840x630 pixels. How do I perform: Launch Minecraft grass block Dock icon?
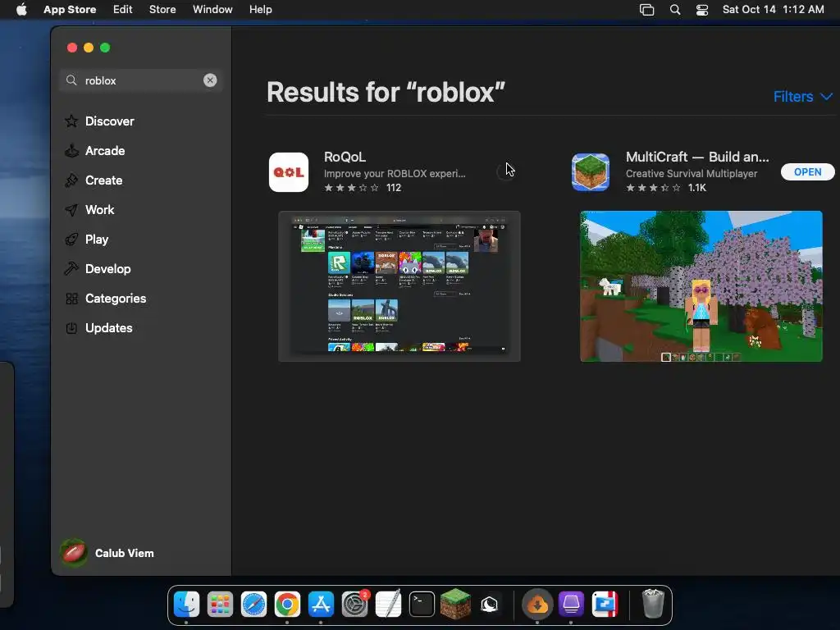[455, 605]
